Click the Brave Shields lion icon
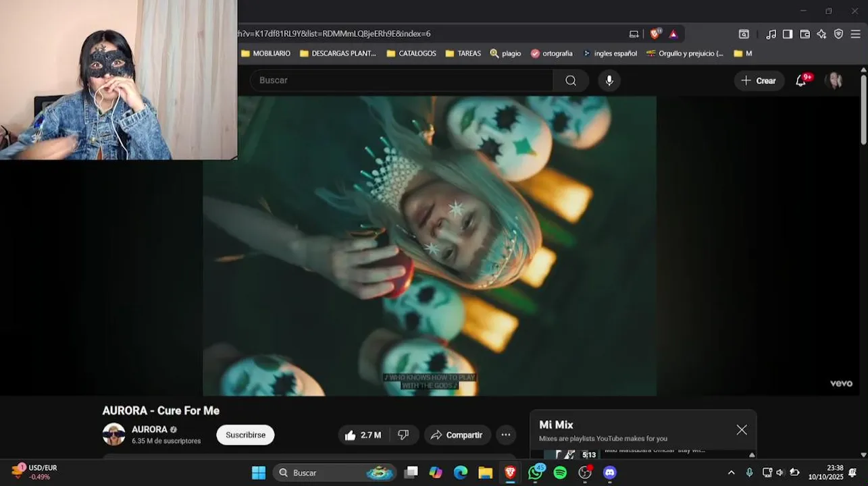The width and height of the screenshot is (868, 486). point(655,34)
